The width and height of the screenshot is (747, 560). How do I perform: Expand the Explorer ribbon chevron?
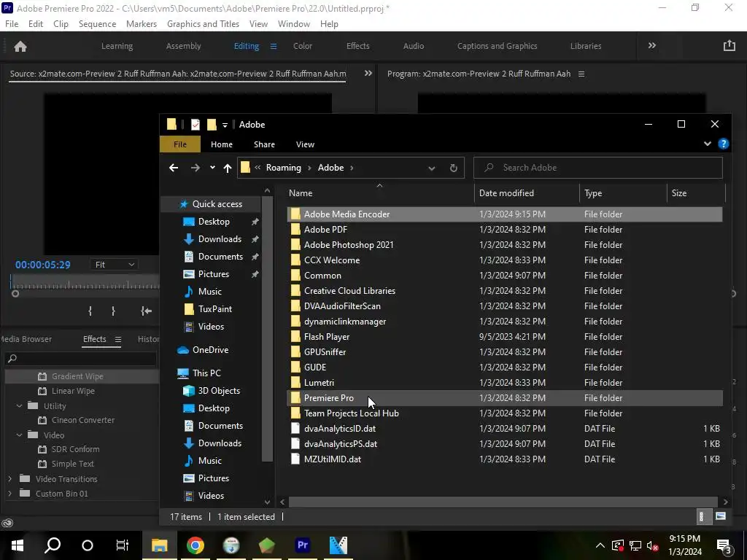point(708,144)
